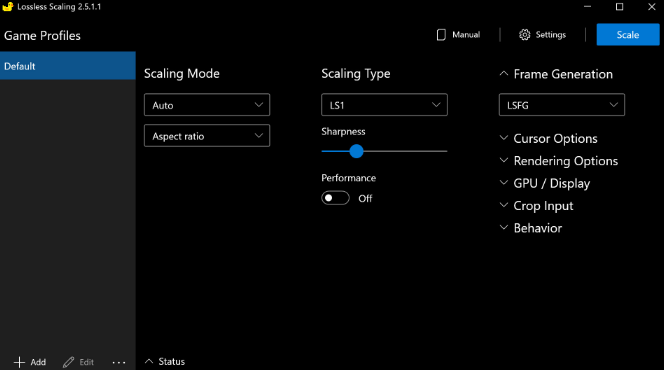Expand the GPU / Display section
Screen dimensions: 664x370
545,183
